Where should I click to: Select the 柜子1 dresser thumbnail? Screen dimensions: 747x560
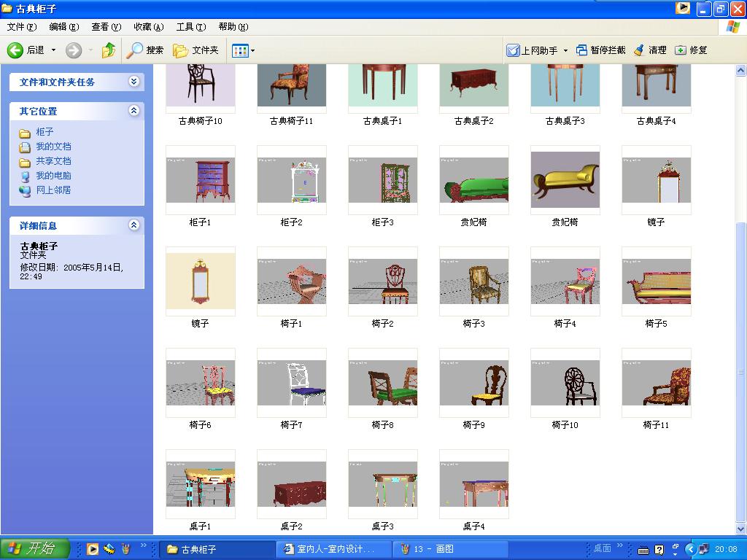[201, 180]
